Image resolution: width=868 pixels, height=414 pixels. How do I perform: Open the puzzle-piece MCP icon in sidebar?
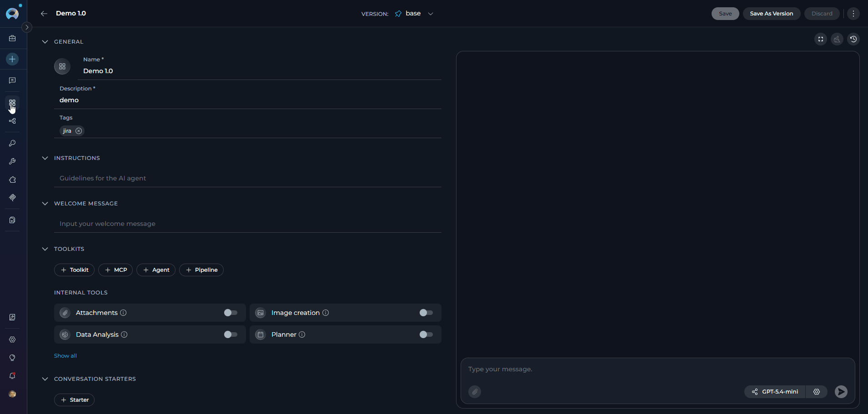point(12,180)
